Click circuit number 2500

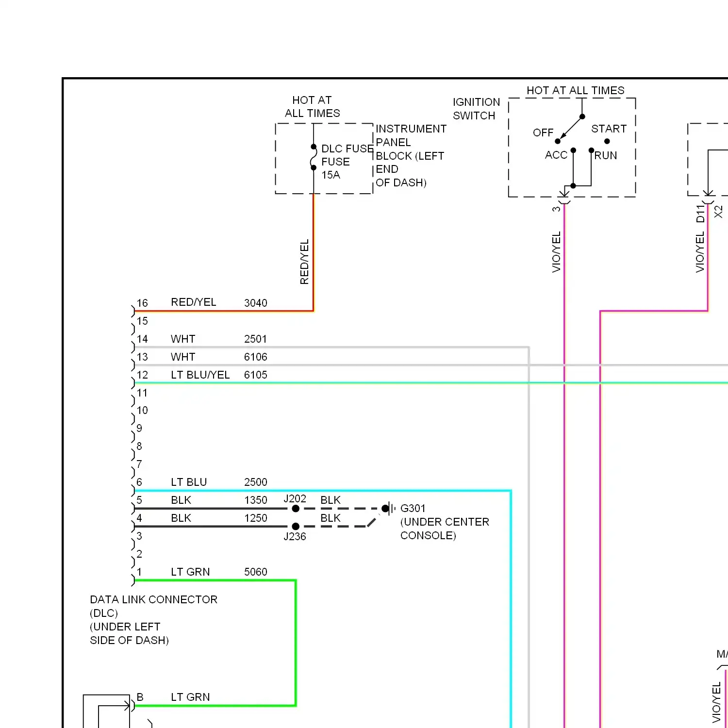[x=255, y=482]
